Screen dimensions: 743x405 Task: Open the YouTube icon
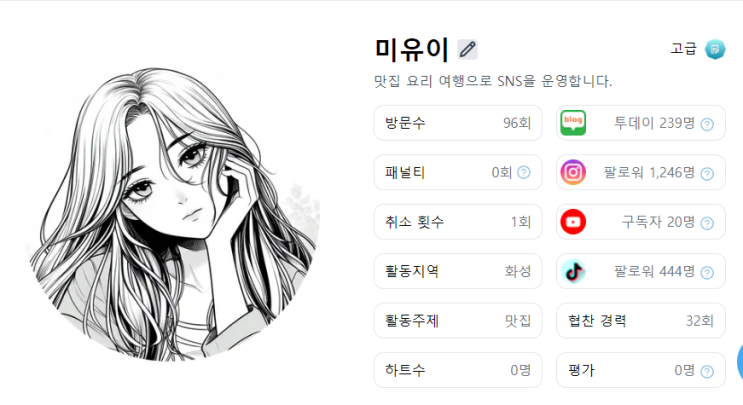point(573,222)
